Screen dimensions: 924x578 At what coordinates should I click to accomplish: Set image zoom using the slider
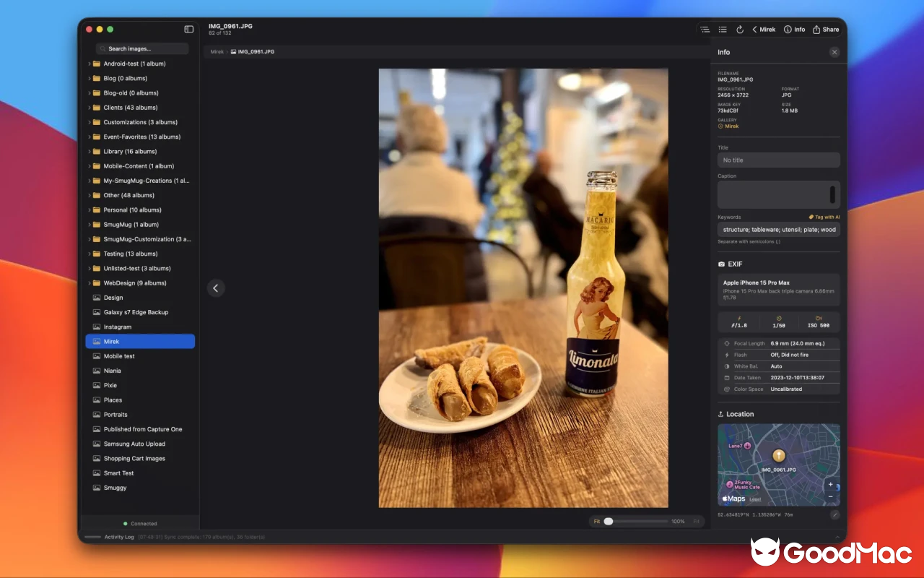[609, 520]
